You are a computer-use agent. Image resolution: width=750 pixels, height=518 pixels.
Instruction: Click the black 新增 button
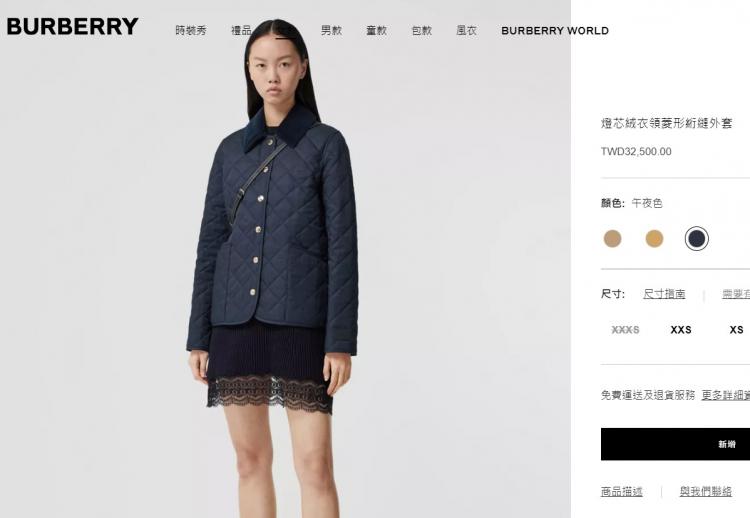click(x=675, y=444)
